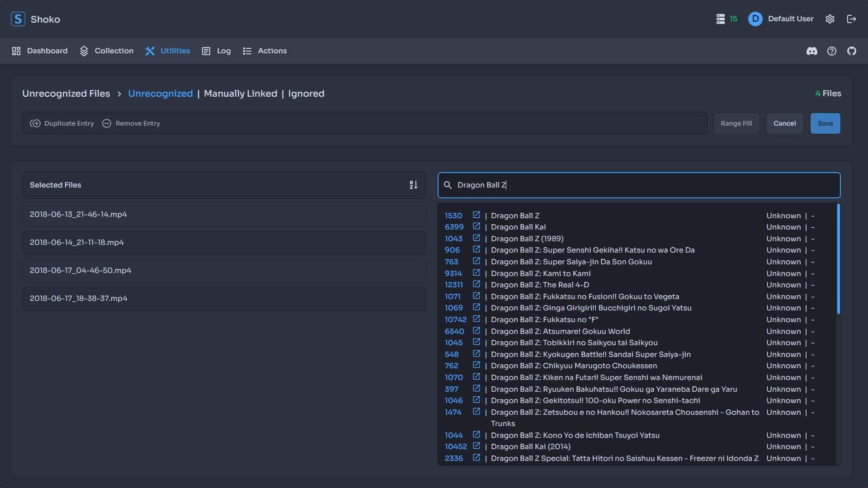The height and width of the screenshot is (488, 868).
Task: Select file 2018-06-17_04-46-50.mp4
Action: [x=224, y=271]
